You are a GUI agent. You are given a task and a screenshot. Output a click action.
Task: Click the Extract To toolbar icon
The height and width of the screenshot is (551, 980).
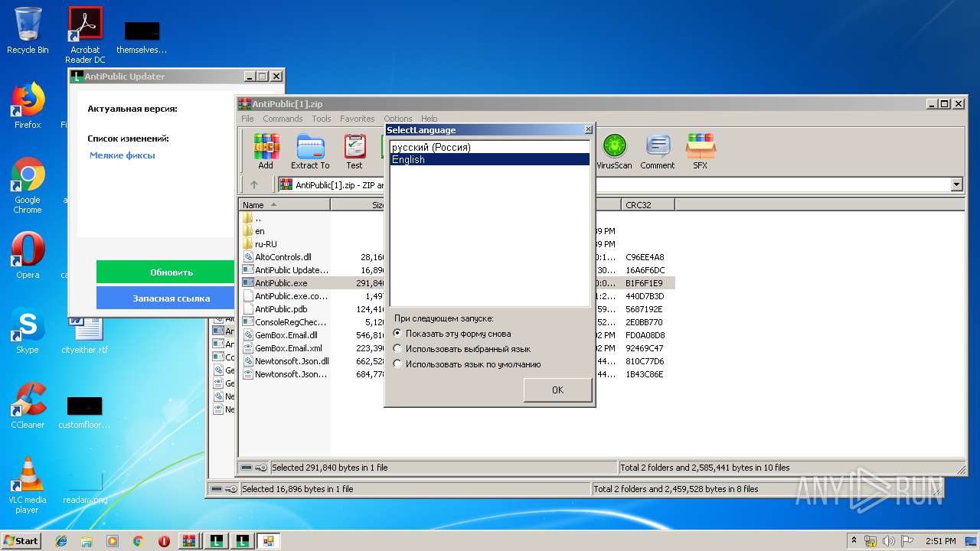(x=310, y=151)
